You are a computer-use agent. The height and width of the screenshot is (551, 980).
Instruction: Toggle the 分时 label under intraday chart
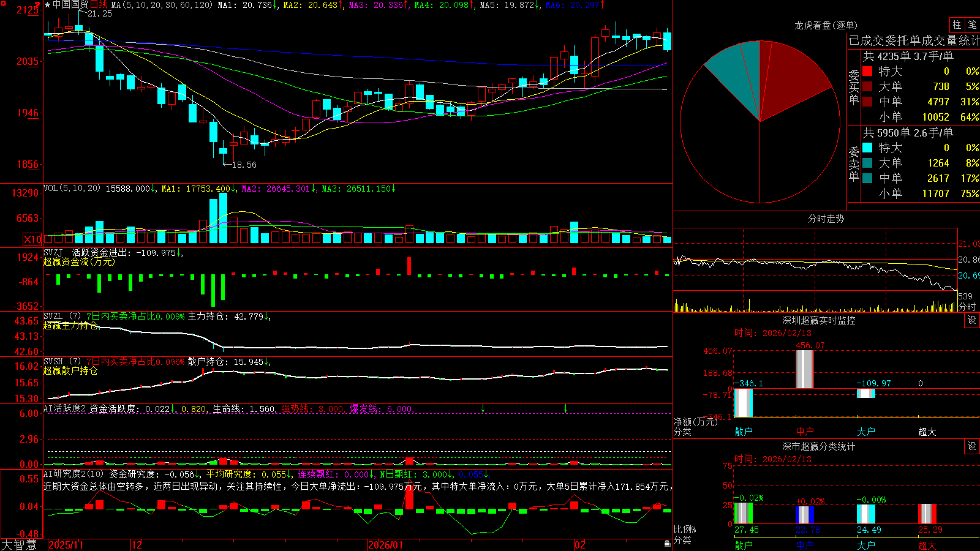click(x=967, y=307)
